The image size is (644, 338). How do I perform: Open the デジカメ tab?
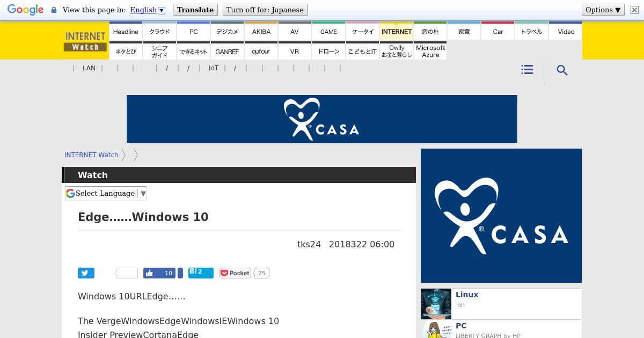click(x=227, y=32)
